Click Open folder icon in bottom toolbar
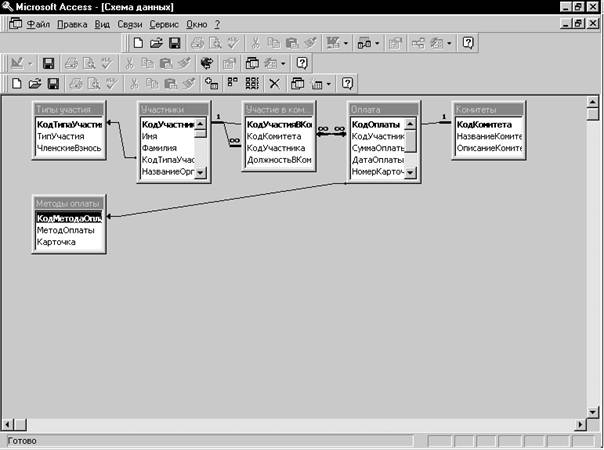604x450 pixels. [35, 84]
